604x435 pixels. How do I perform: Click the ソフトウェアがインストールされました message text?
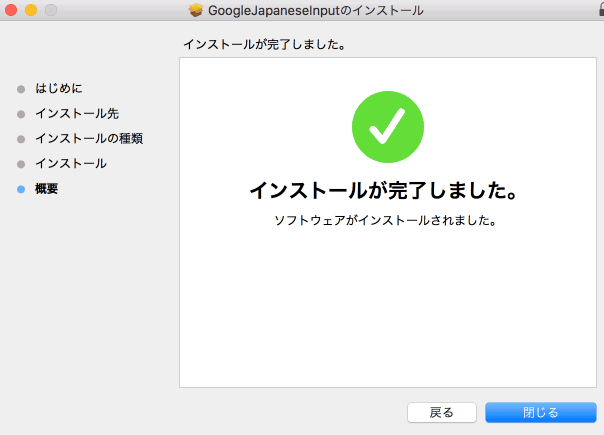click(x=387, y=219)
